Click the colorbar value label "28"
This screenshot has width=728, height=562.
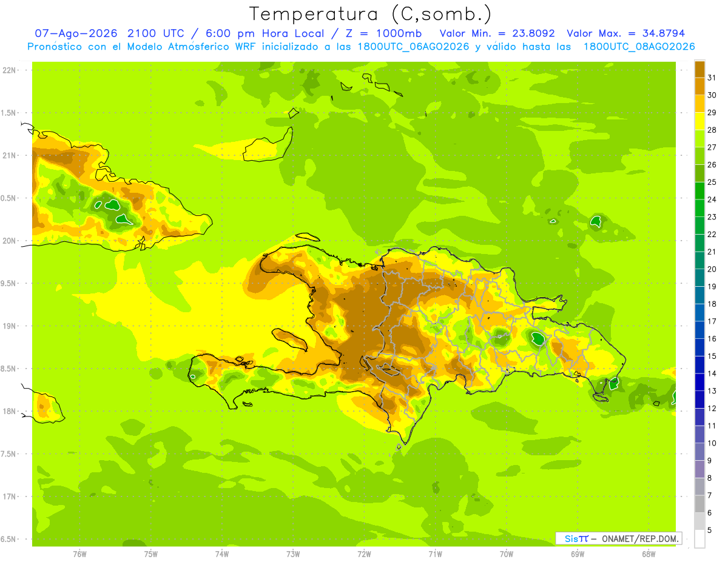(x=712, y=130)
